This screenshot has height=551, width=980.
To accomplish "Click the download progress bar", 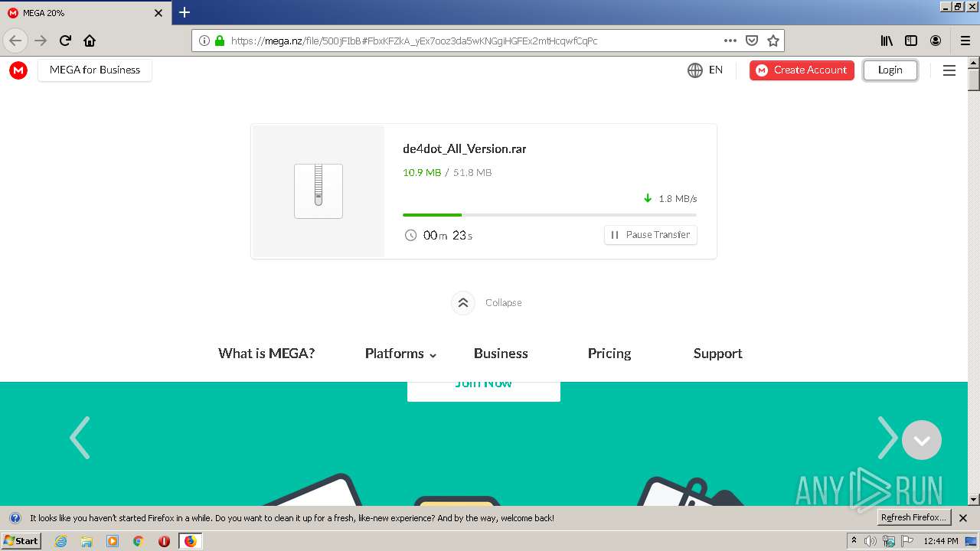I will pyautogui.click(x=550, y=215).
